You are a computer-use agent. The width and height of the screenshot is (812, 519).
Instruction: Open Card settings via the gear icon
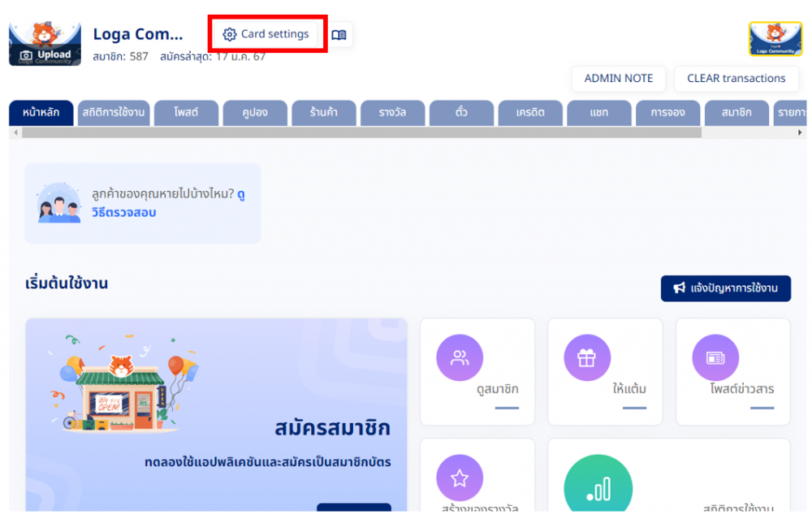[x=231, y=34]
